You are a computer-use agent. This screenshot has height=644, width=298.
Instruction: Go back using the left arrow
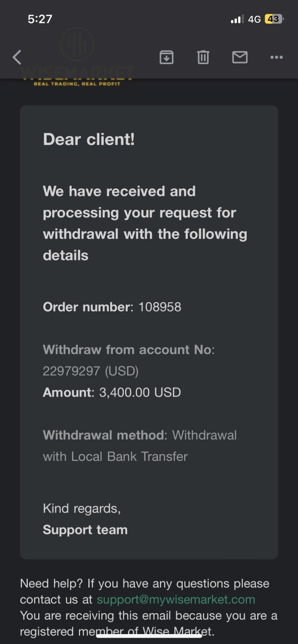coord(17,58)
